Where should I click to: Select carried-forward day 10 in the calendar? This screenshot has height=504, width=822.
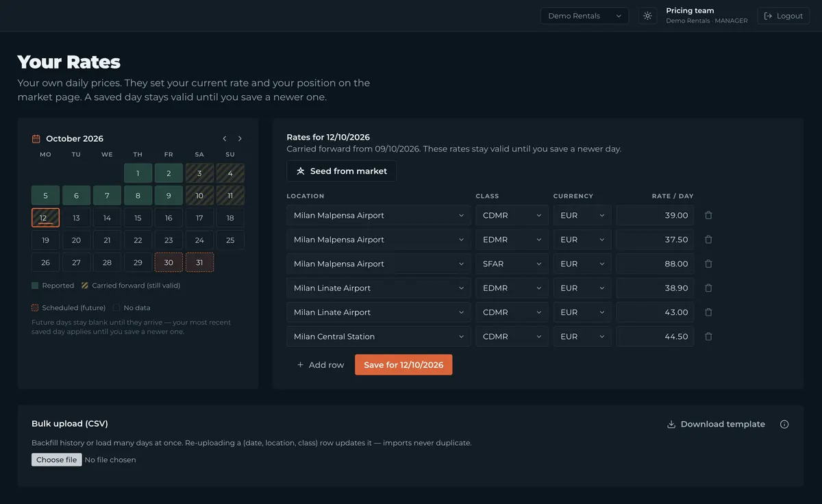[199, 196]
